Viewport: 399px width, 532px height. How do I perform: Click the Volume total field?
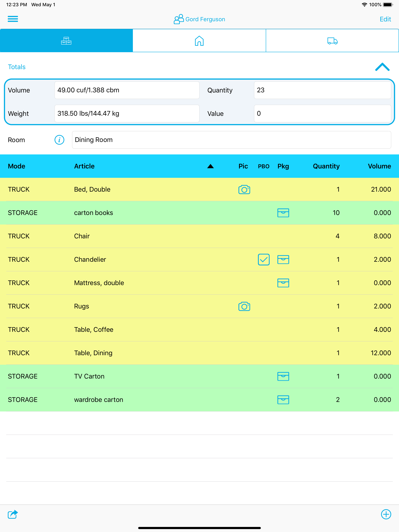click(127, 90)
